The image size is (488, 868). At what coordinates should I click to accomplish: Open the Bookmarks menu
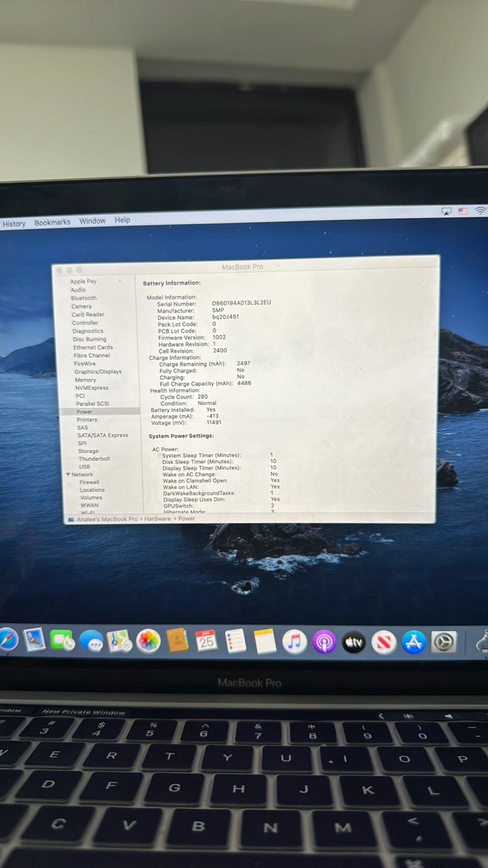[x=52, y=222]
